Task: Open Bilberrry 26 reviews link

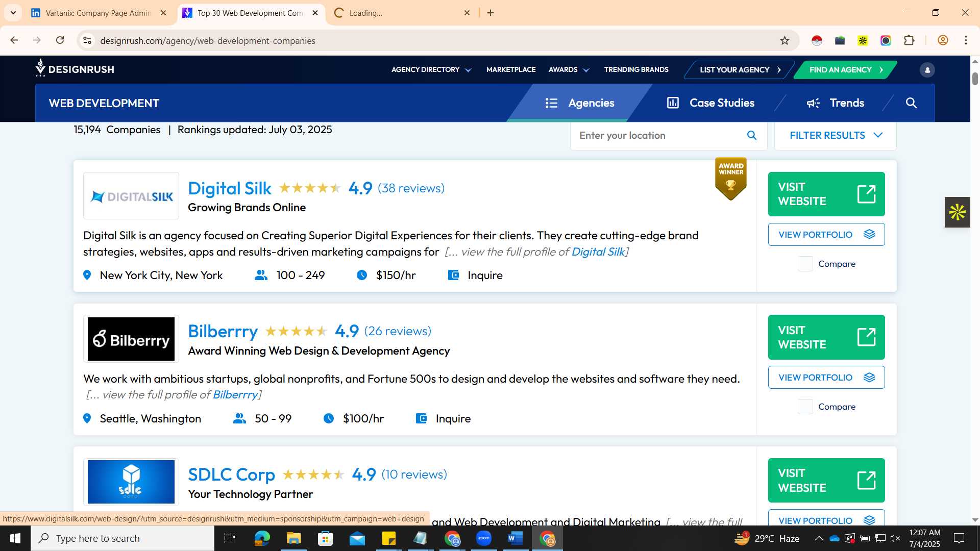Action: click(x=398, y=331)
